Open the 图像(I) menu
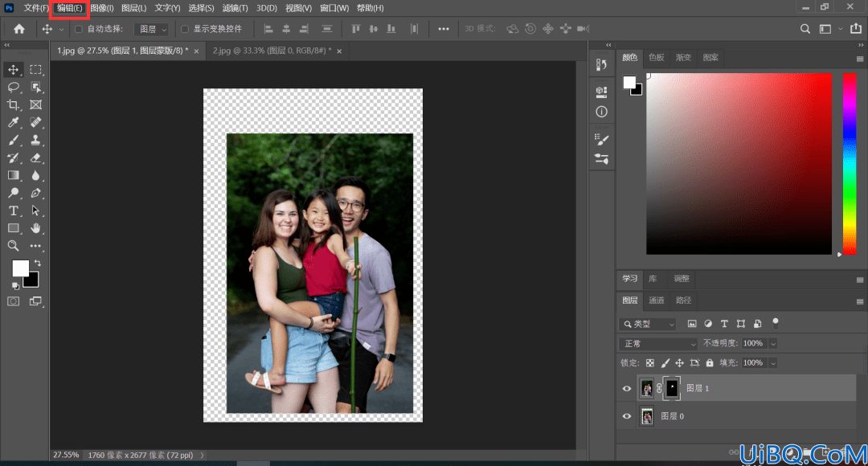The image size is (868, 466). (102, 8)
